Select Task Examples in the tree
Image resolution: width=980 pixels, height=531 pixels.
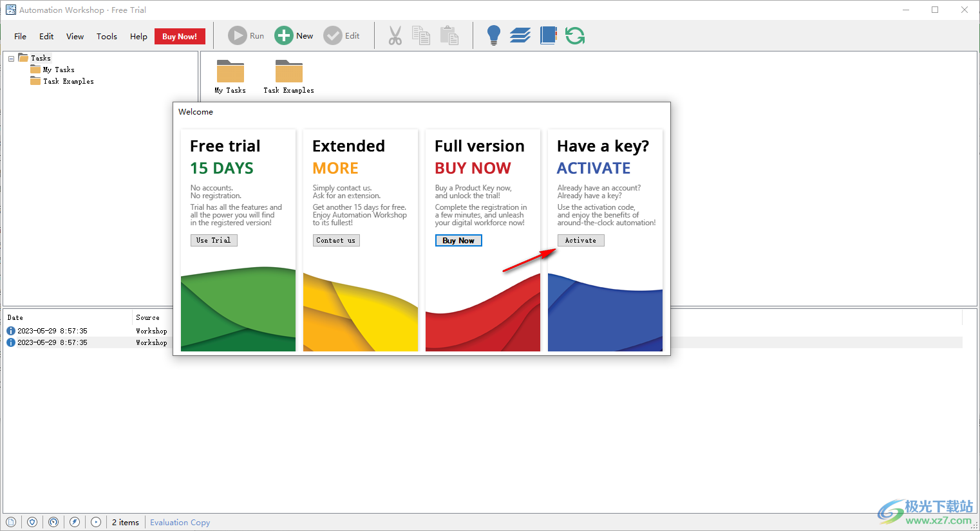(68, 81)
